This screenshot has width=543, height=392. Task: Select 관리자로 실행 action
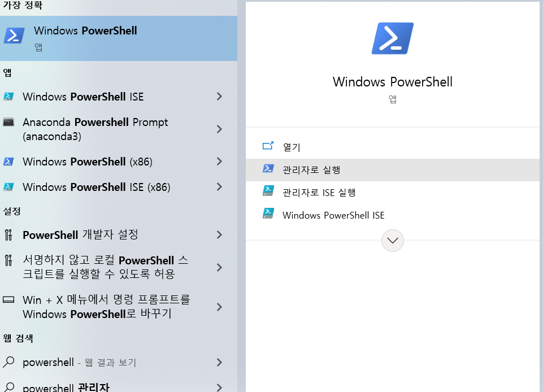coord(392,169)
